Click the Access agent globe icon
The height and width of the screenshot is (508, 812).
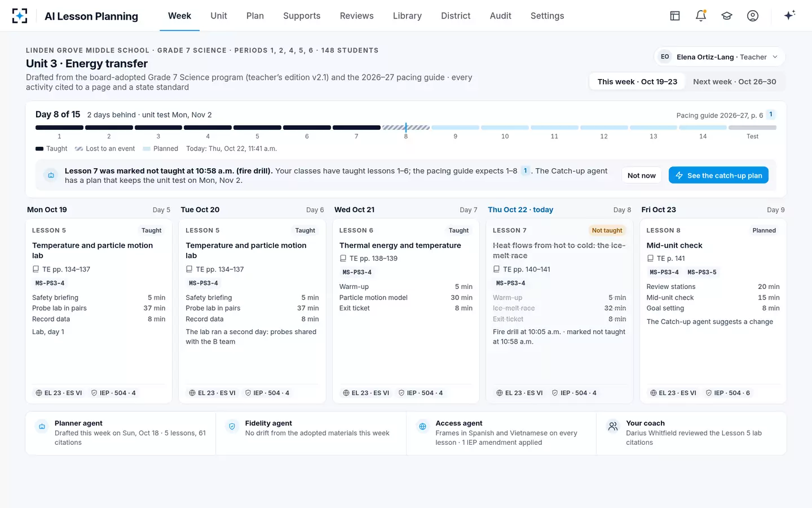[x=422, y=427]
